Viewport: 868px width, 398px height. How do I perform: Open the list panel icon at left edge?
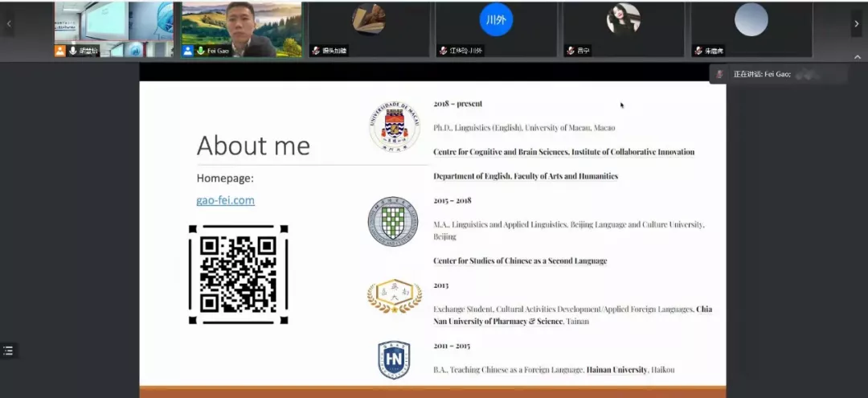pos(9,351)
